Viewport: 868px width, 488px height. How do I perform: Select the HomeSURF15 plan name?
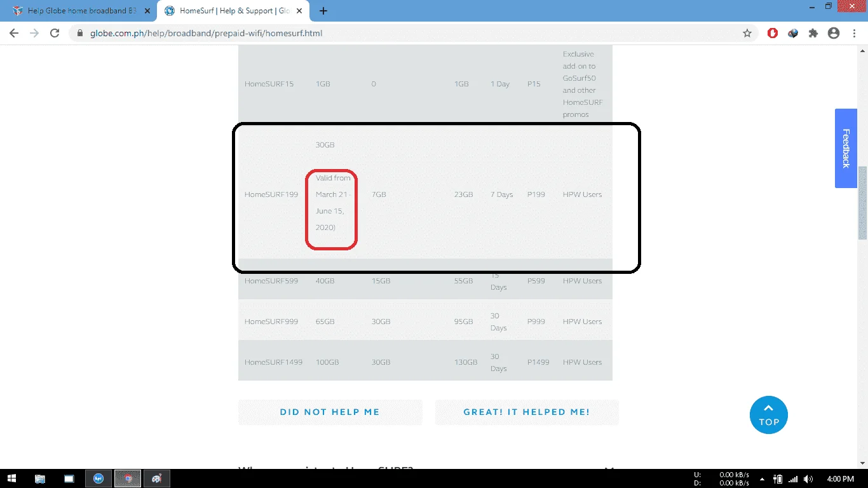[x=269, y=84]
